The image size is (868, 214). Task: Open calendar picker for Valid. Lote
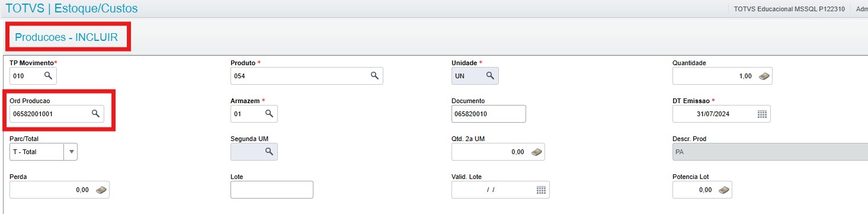[541, 190]
